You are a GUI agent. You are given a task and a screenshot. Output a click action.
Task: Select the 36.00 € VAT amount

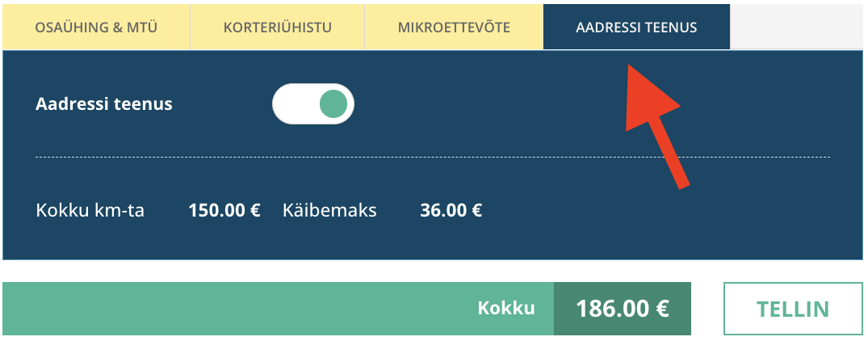point(451,211)
